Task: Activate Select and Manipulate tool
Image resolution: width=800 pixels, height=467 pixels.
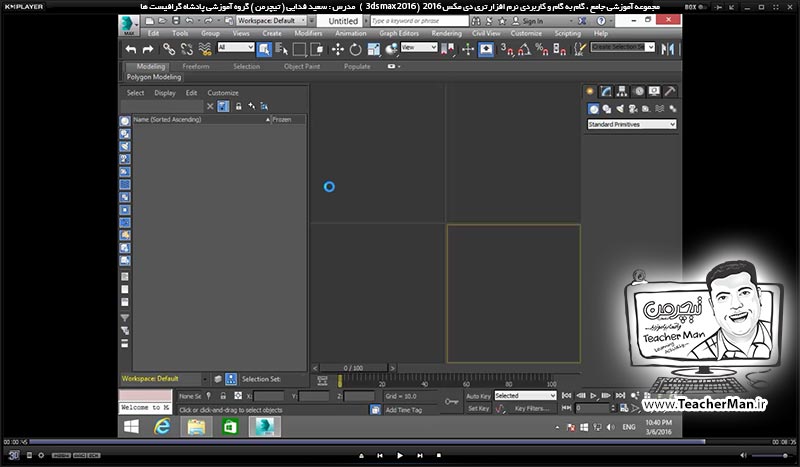Action: click(x=468, y=49)
